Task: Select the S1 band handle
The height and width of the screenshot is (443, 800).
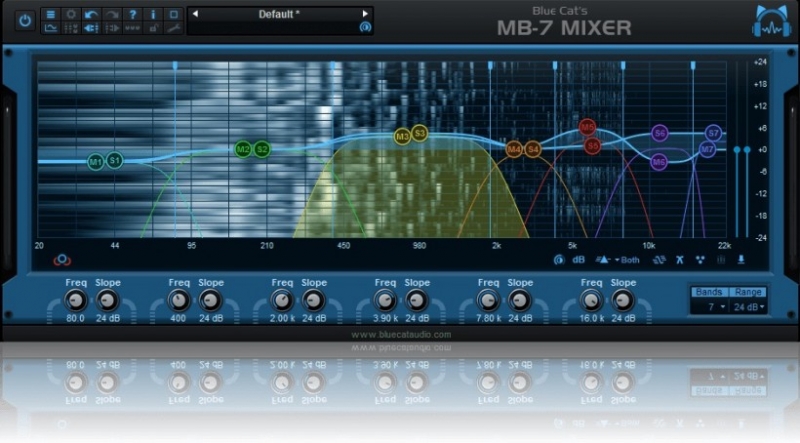Action: 115,160
